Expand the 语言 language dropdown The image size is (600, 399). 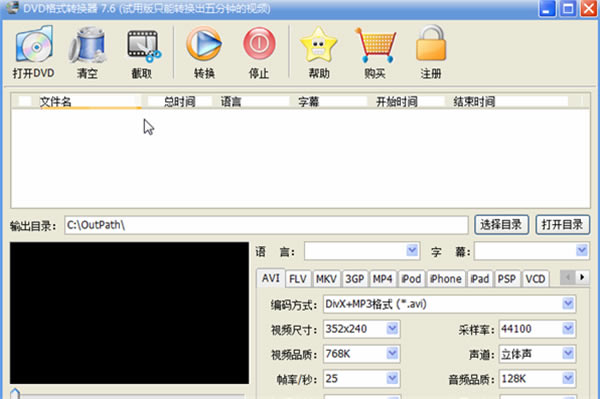[x=412, y=251]
